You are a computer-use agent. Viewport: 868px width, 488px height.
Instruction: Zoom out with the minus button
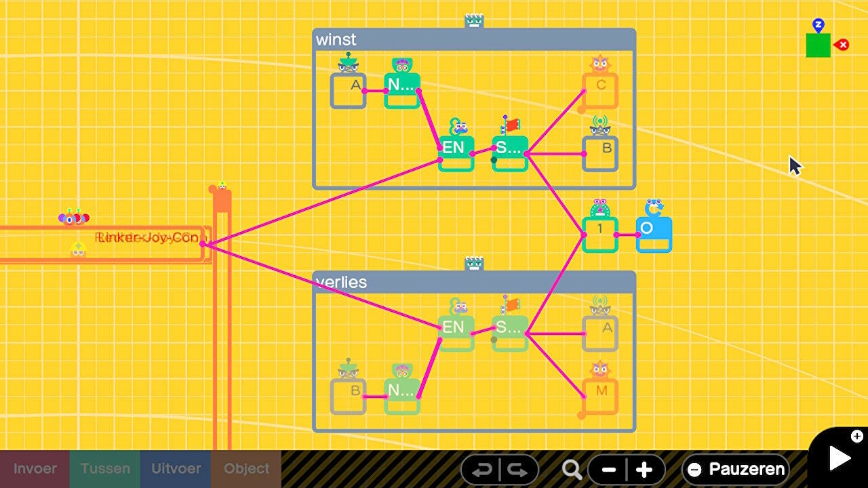pos(608,469)
